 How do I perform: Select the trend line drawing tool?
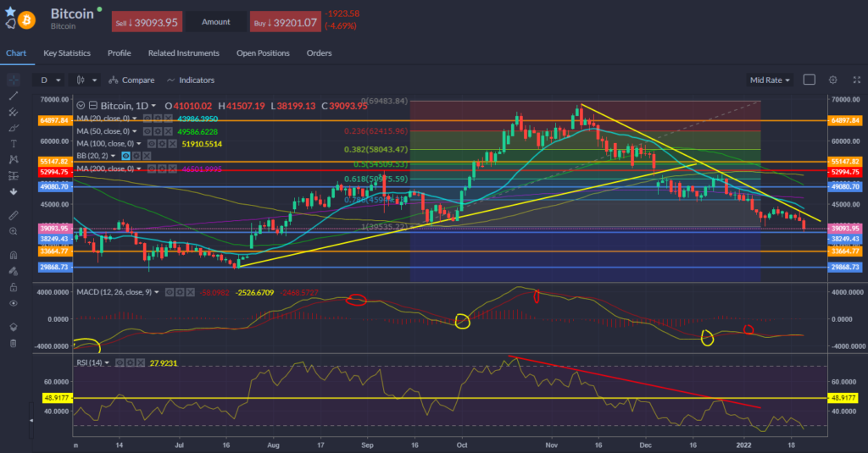[x=13, y=95]
